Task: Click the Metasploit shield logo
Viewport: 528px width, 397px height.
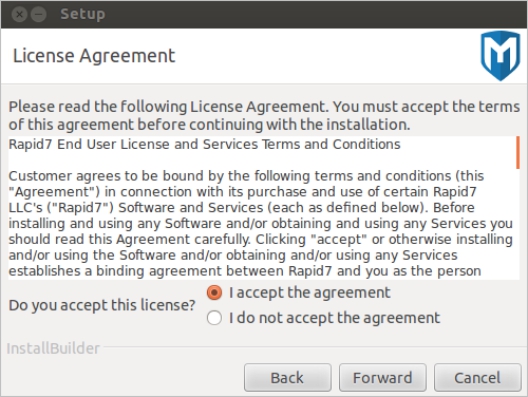Action: (x=500, y=56)
